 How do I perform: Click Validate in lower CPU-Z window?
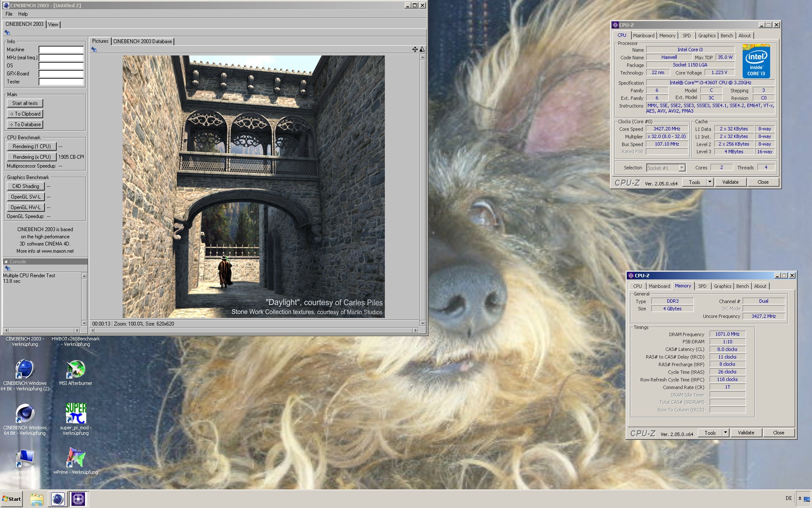coord(746,433)
